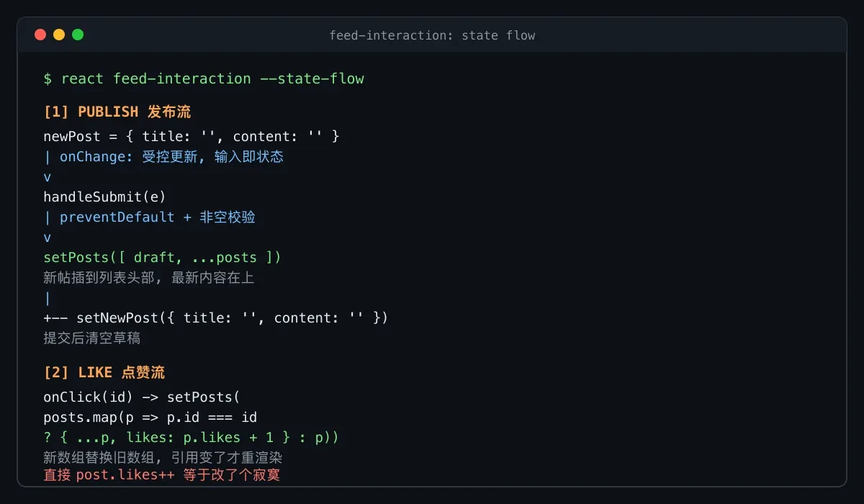
Task: Click the red warning '直接 post.likes++' line
Action: coord(162,475)
